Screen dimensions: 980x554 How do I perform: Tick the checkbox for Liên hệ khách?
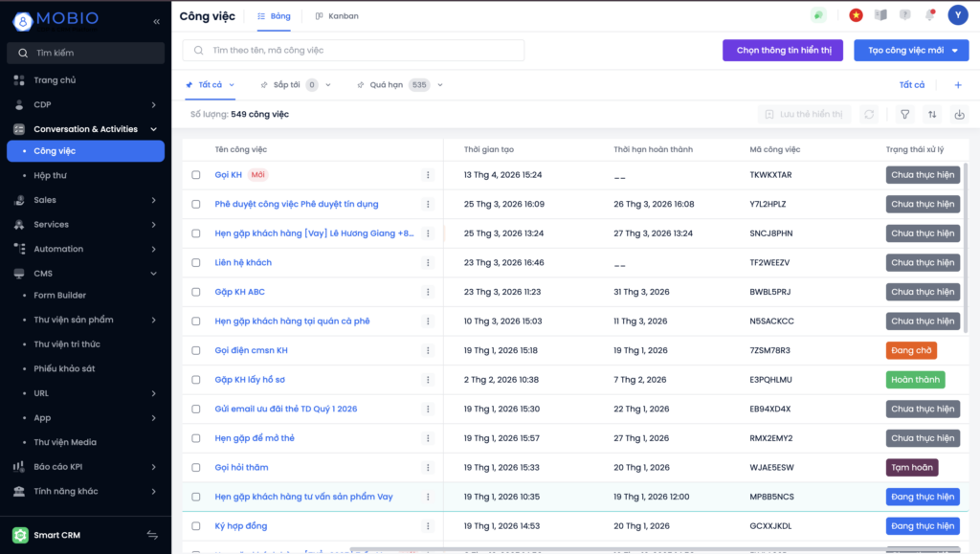(x=196, y=263)
